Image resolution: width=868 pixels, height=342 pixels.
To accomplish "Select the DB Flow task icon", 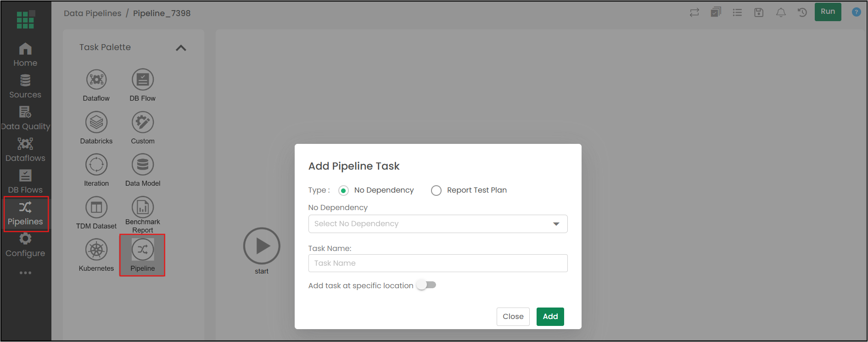I will (x=143, y=80).
